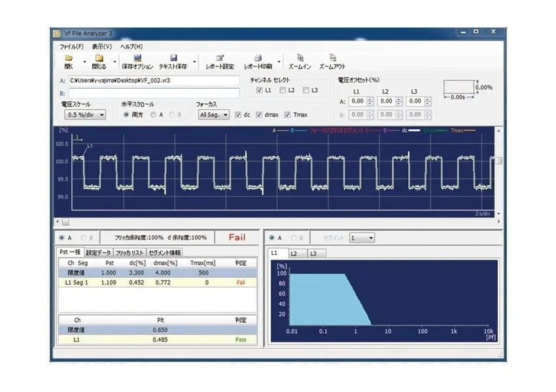Viewport: 556px width, 392px height.
Task: Open the ファイル(F) menu
Action: coord(72,47)
